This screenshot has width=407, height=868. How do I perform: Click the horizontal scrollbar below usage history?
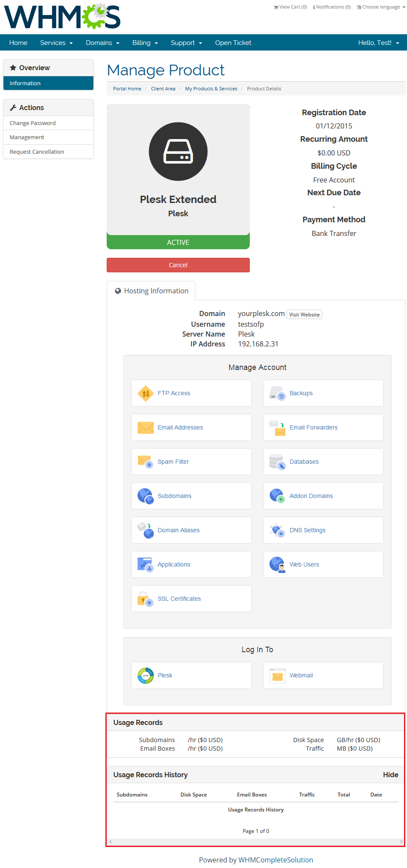256,842
